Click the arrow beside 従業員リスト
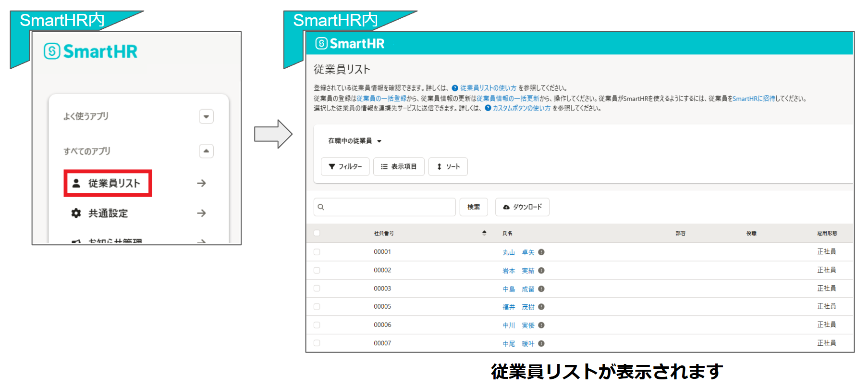Image resolution: width=868 pixels, height=388 pixels. pos(201,183)
